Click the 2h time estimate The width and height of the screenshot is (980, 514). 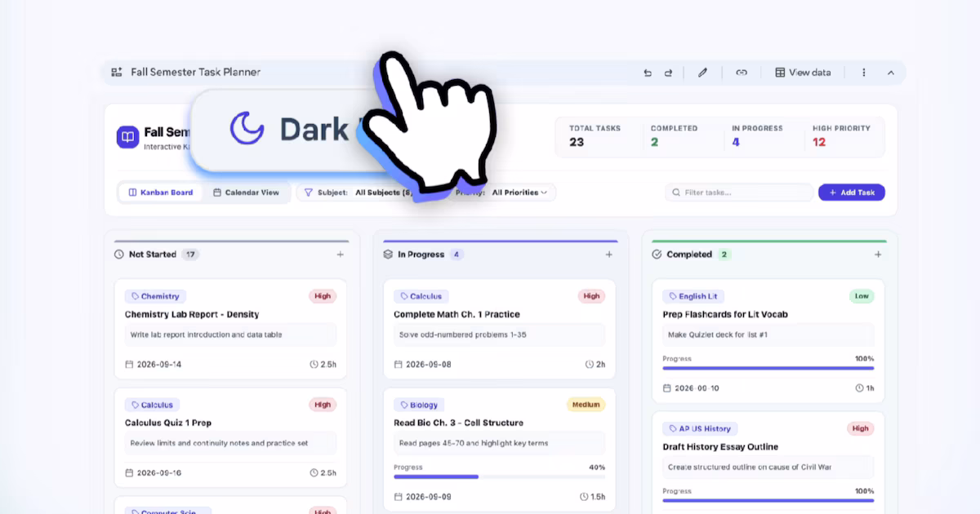tap(601, 365)
